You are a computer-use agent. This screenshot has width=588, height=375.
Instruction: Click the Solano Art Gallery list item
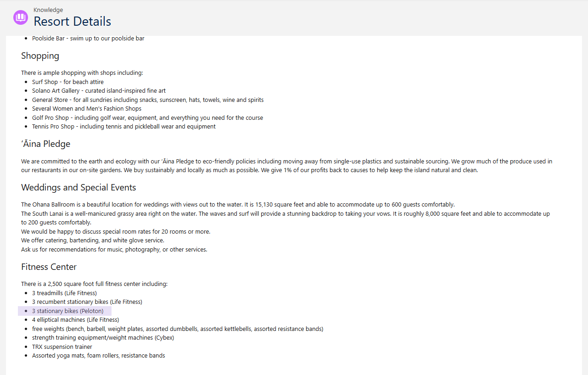pos(99,91)
